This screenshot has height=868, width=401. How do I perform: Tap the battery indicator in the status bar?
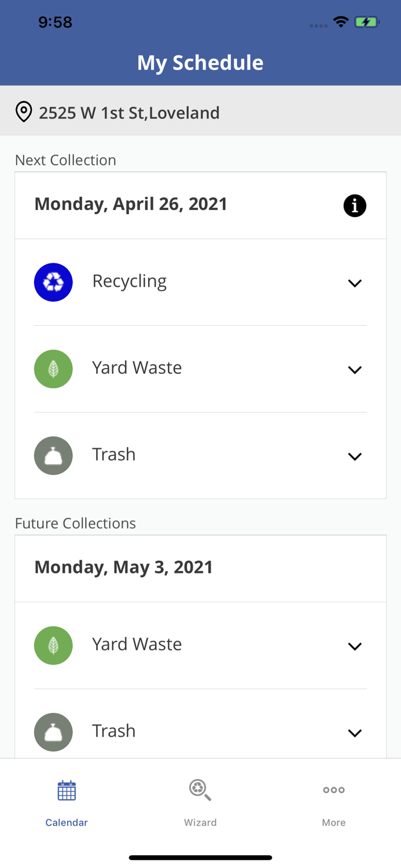pos(367,21)
